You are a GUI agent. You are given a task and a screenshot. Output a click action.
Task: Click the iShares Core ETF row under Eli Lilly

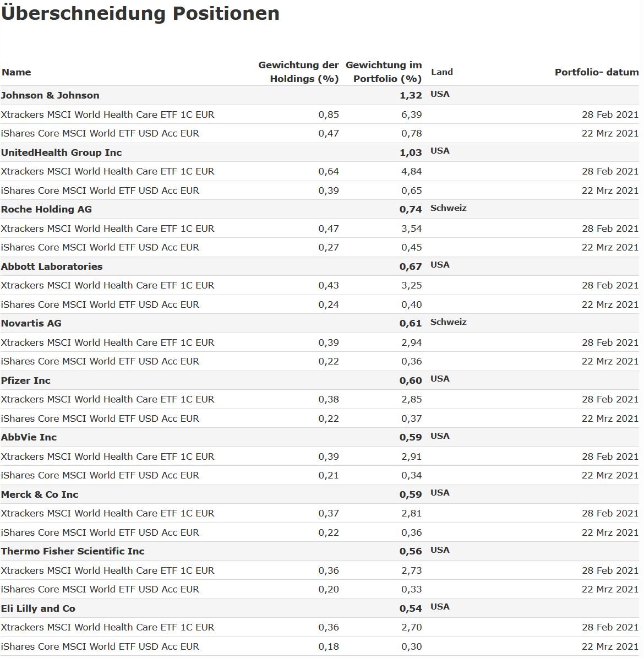(100, 646)
